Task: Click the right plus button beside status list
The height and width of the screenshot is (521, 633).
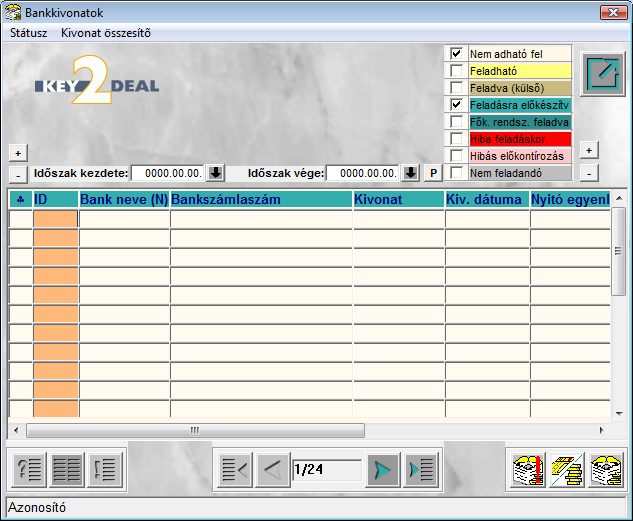Action: (x=589, y=151)
